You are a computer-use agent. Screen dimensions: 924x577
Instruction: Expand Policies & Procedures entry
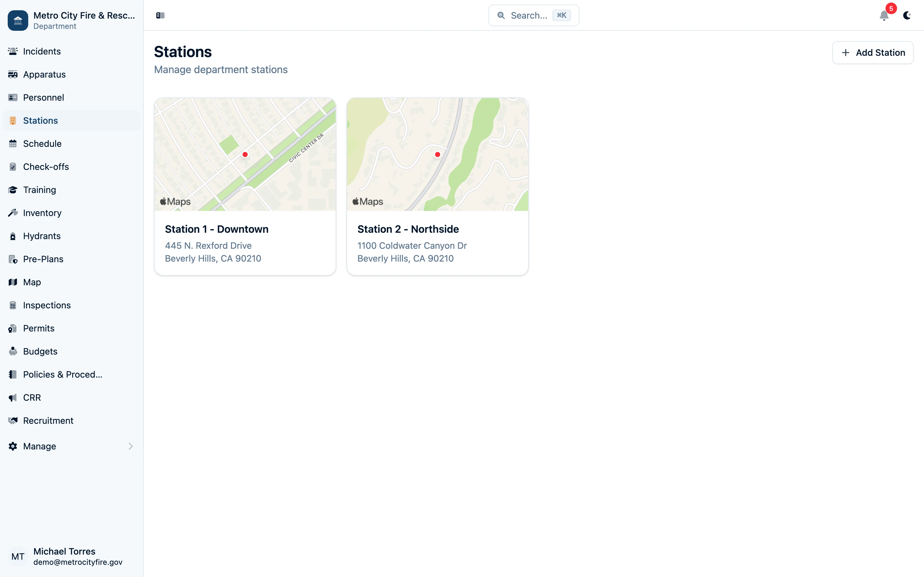tap(62, 374)
